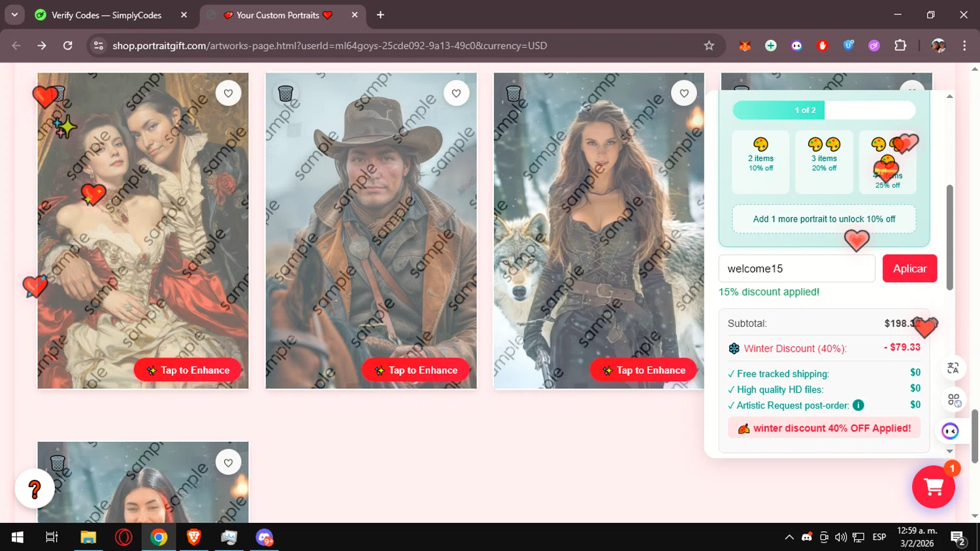Close the Verify Codes — SimplyCodes tab

[184, 15]
